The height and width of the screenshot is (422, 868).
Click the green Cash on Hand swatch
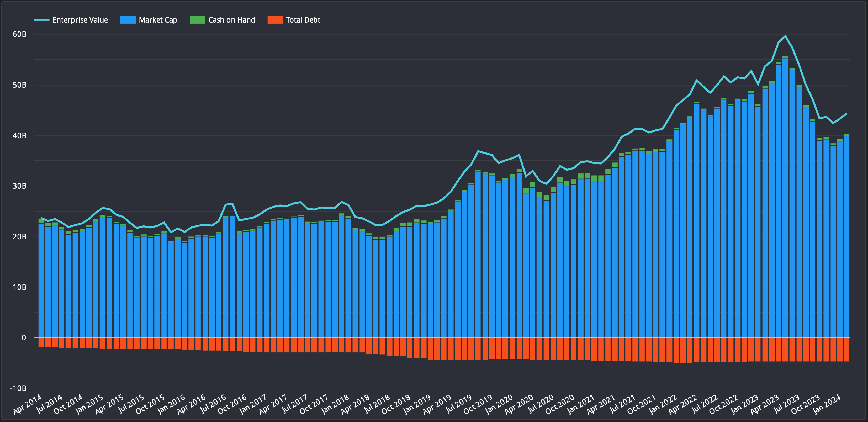(197, 20)
